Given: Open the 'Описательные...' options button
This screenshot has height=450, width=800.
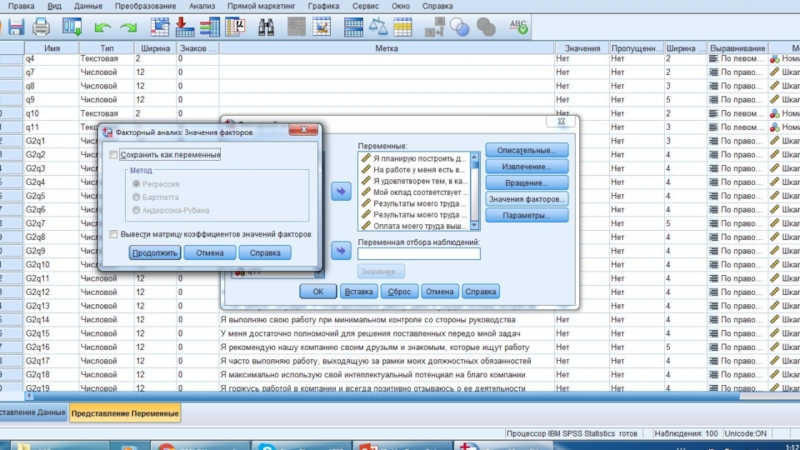Looking at the screenshot, I should (x=526, y=150).
